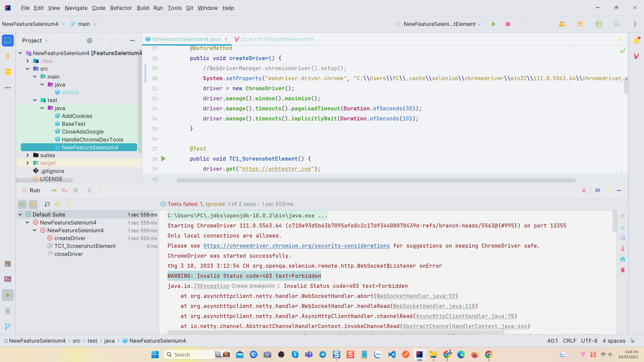Click Windows Start button on taskbar
This screenshot has height=362, width=644.
click(155, 355)
